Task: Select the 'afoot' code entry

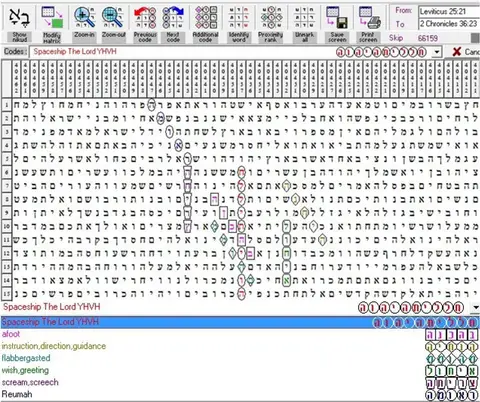Action: click(11, 334)
